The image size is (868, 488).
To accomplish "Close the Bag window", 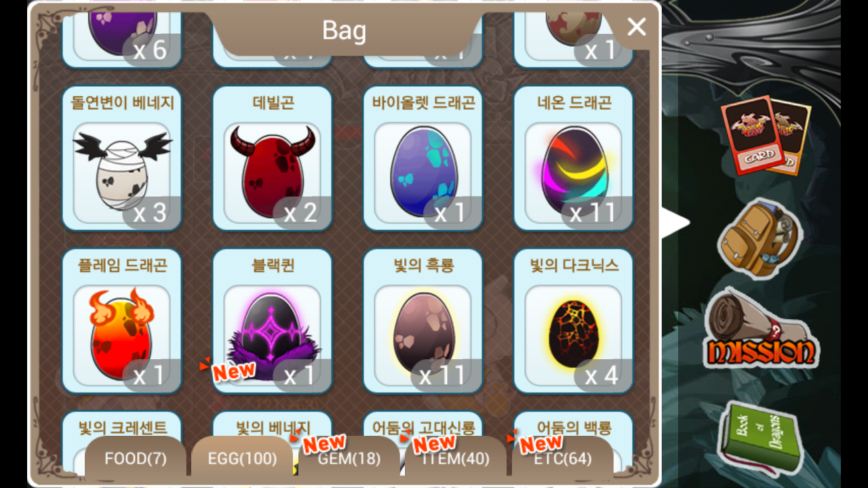I will click(637, 27).
